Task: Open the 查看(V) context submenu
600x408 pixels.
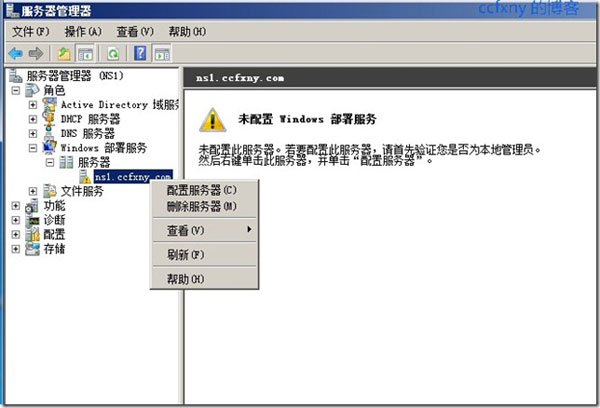Action: 204,230
